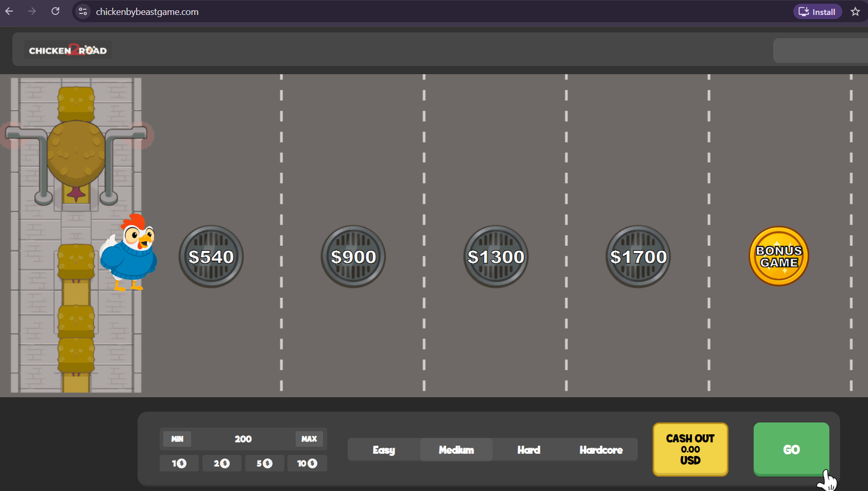Viewport: 868px width, 491px height.
Task: Pick the 1 dollar quick bet
Action: 179,464
